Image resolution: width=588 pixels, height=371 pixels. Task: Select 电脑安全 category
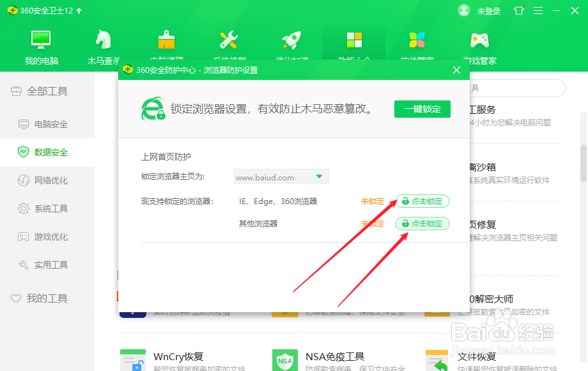[x=47, y=124]
